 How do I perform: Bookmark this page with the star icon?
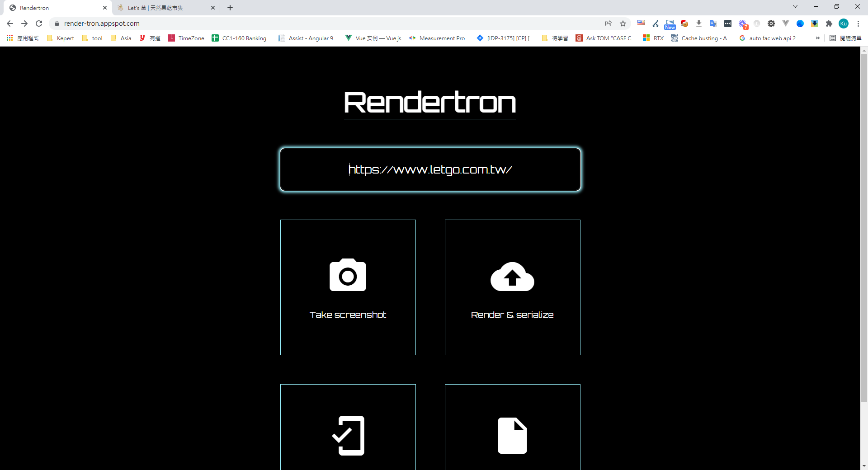pyautogui.click(x=623, y=23)
